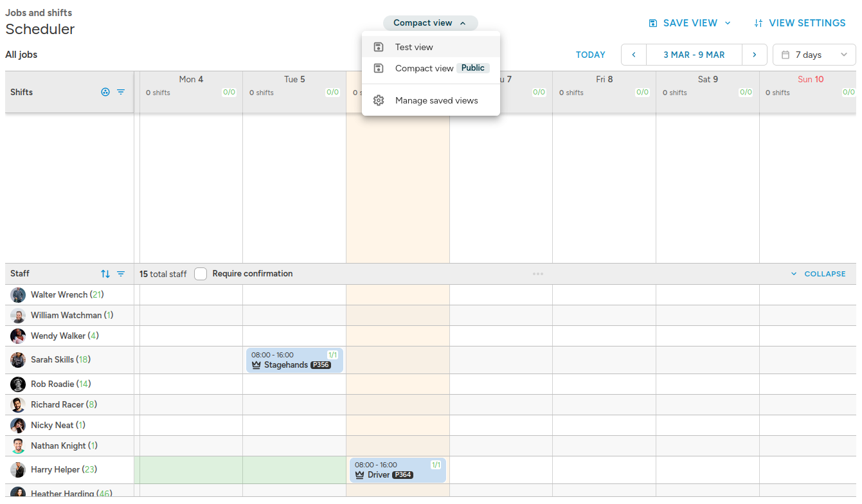Expand the Save View options arrow
The image size is (862, 504).
point(728,23)
